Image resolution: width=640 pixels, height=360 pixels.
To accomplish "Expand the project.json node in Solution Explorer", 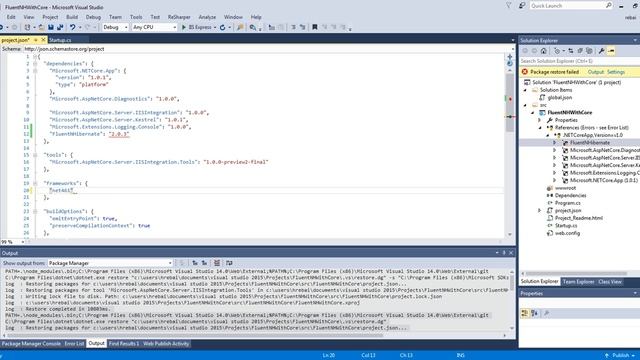I will point(540,211).
